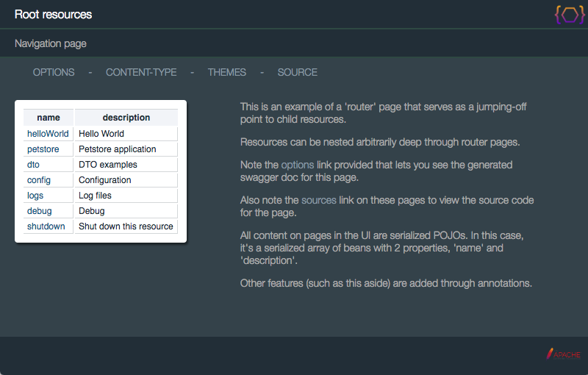Expand the THEMES menu

pyautogui.click(x=227, y=72)
